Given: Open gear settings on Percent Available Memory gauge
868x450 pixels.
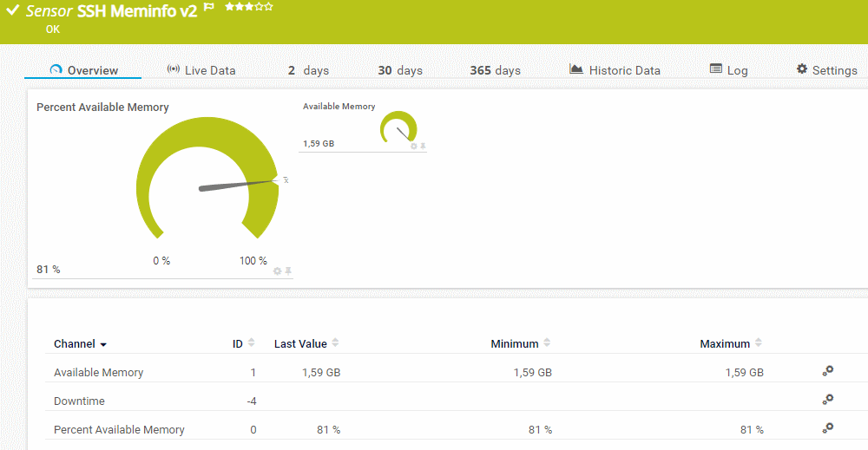Looking at the screenshot, I should [278, 271].
